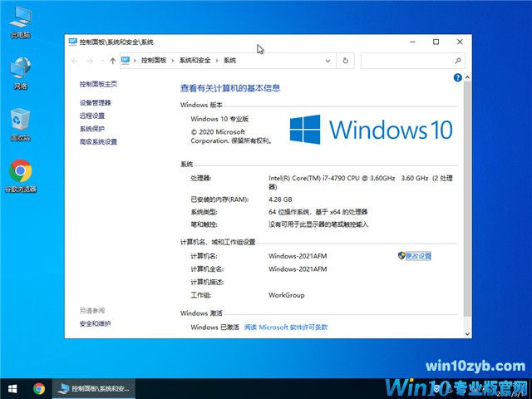Click 更改设置 link with shield icon
The image size is (532, 399).
[415, 256]
